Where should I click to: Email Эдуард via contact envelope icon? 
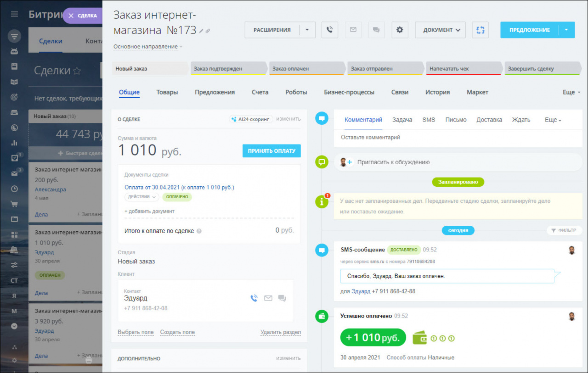[x=268, y=298]
